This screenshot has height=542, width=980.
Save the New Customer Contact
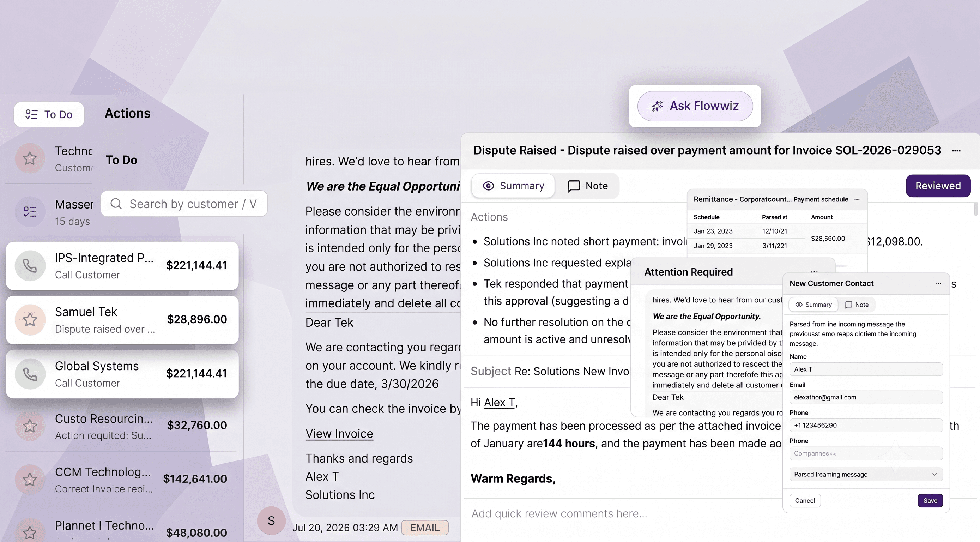coord(930,500)
